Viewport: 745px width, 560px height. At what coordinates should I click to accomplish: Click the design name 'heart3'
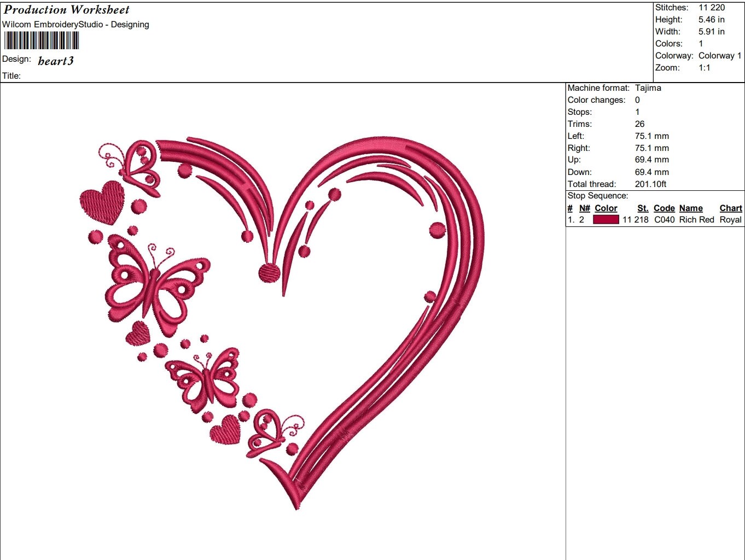(x=56, y=61)
